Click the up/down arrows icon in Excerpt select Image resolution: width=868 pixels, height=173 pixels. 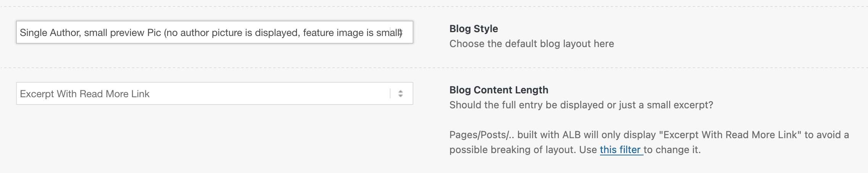pos(400,93)
